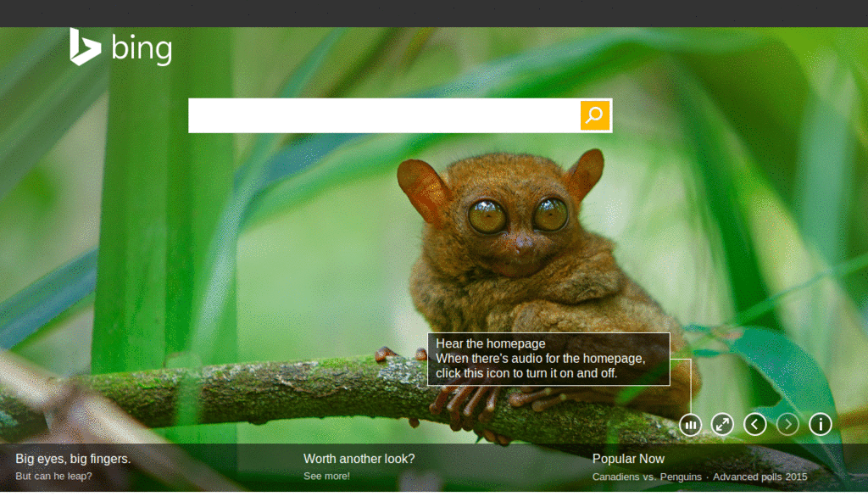The height and width of the screenshot is (502, 868).
Task: Open 'Advanced polls 2015' trending topic
Action: pyautogui.click(x=760, y=477)
